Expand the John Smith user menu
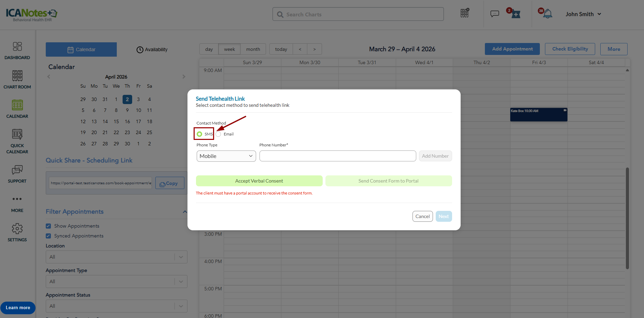644x318 pixels. 583,14
